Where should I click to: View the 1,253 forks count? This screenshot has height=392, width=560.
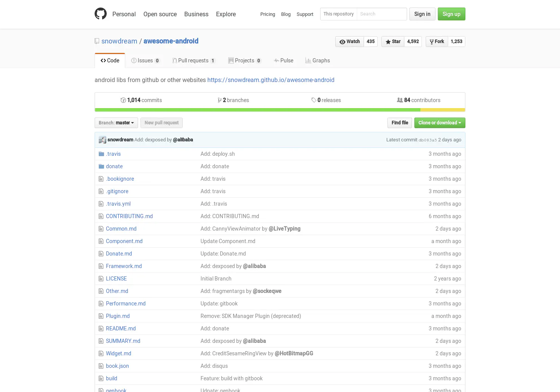point(457,42)
